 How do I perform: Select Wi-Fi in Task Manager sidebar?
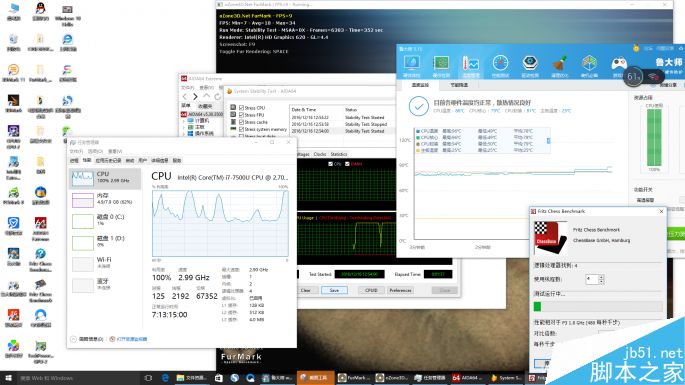[105, 264]
